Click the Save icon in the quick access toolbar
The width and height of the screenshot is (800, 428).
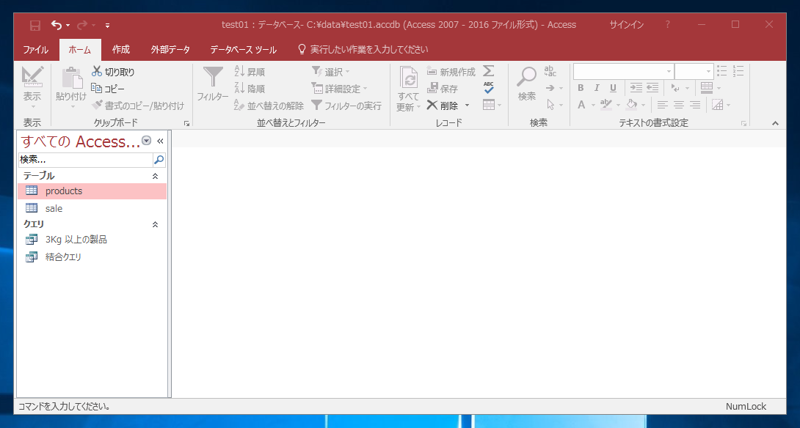(35, 25)
